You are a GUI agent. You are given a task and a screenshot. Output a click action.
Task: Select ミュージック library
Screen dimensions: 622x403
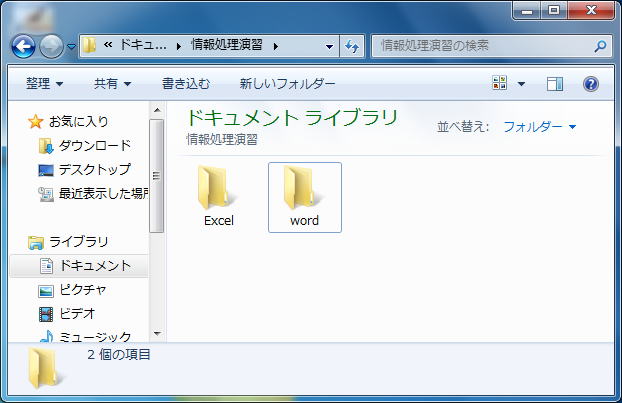[x=95, y=337]
